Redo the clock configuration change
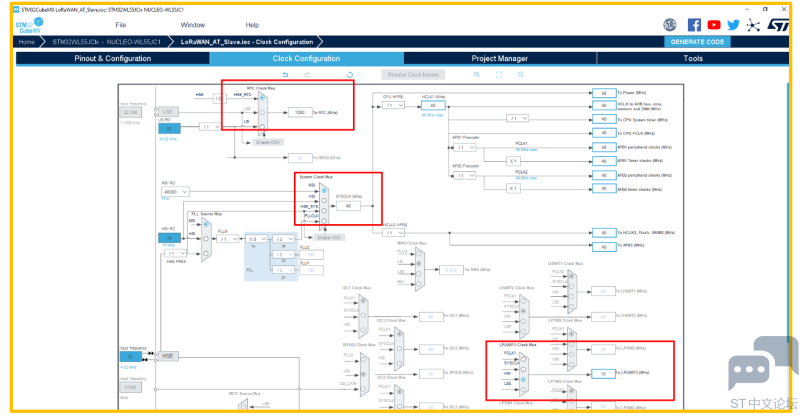 tap(307, 75)
